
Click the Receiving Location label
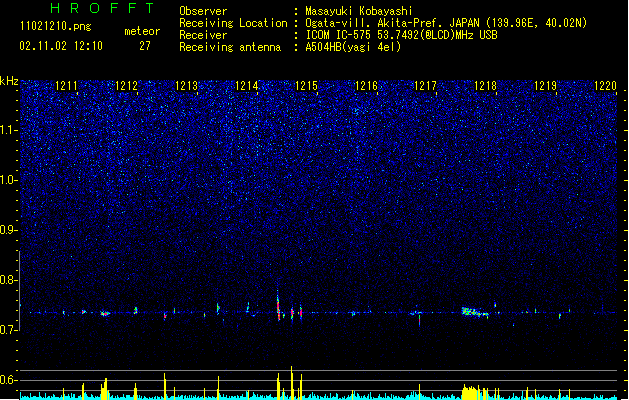(233, 23)
